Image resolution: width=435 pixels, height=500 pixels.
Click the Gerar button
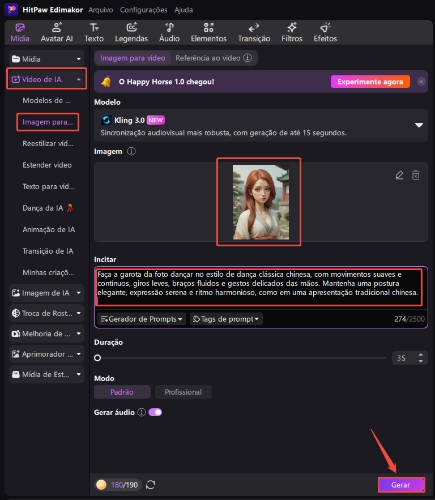pyautogui.click(x=401, y=485)
